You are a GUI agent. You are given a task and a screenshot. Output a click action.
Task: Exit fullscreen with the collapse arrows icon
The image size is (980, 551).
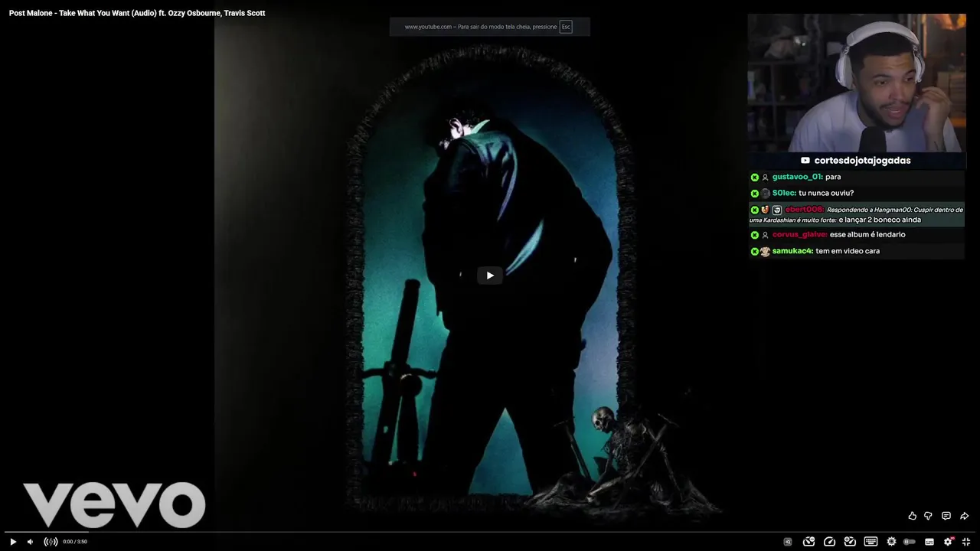(966, 542)
